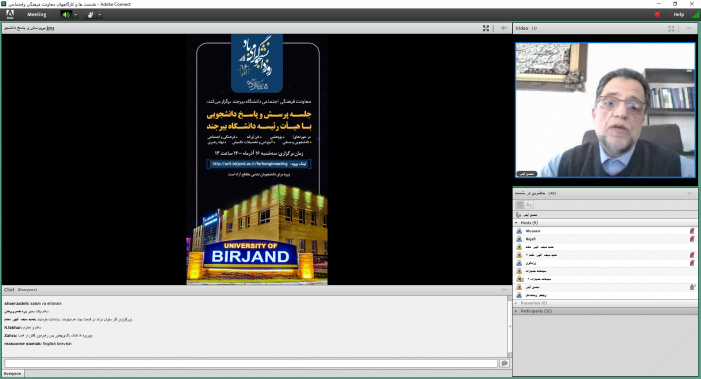This screenshot has height=379, width=701.
Task: Open the share pod options menu icon
Action: [504, 28]
